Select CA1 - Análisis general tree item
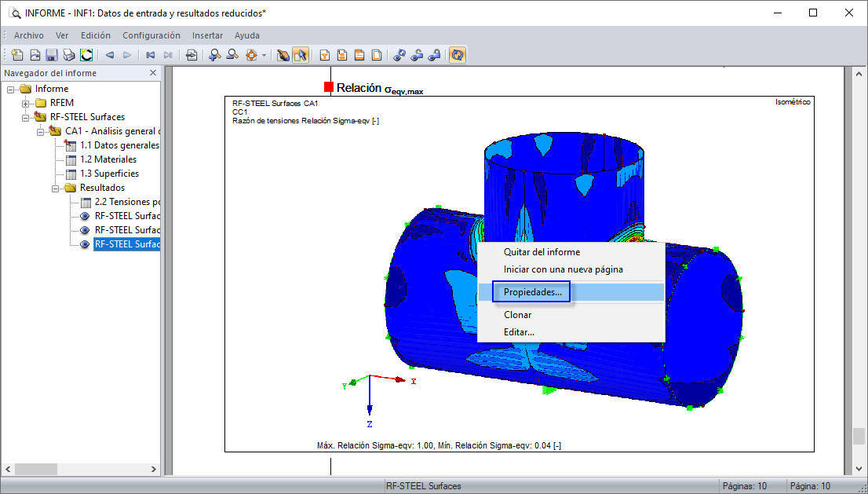868x494 pixels. 112,131
